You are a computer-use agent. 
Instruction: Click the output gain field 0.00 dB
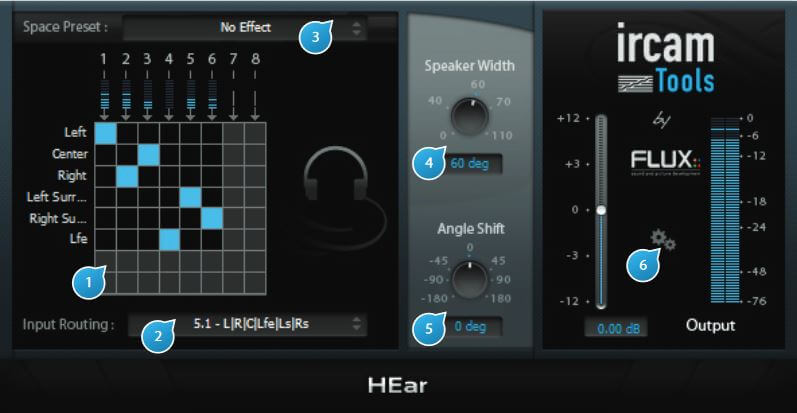pos(616,328)
